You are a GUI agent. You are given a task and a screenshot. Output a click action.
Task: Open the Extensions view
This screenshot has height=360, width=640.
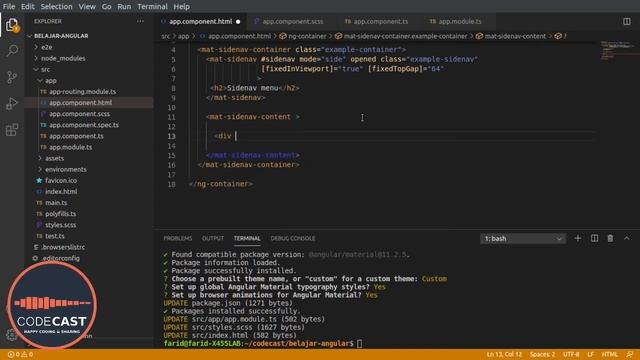click(12, 130)
